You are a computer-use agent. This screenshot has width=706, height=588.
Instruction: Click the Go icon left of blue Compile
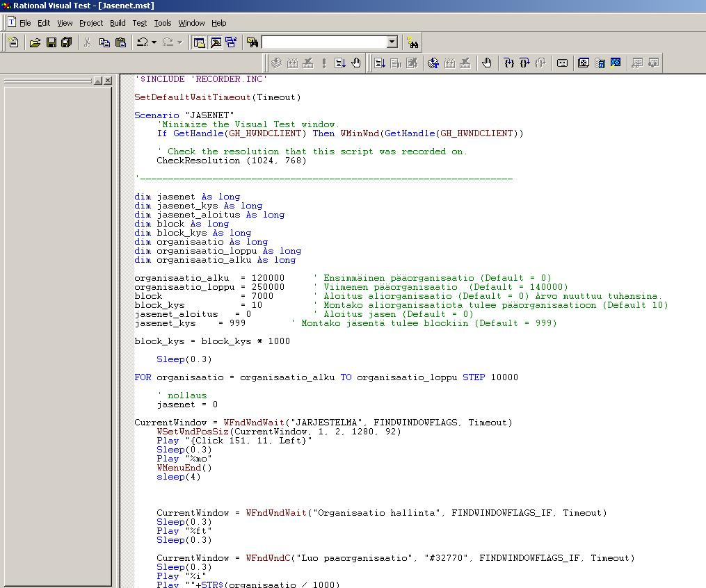click(x=380, y=63)
